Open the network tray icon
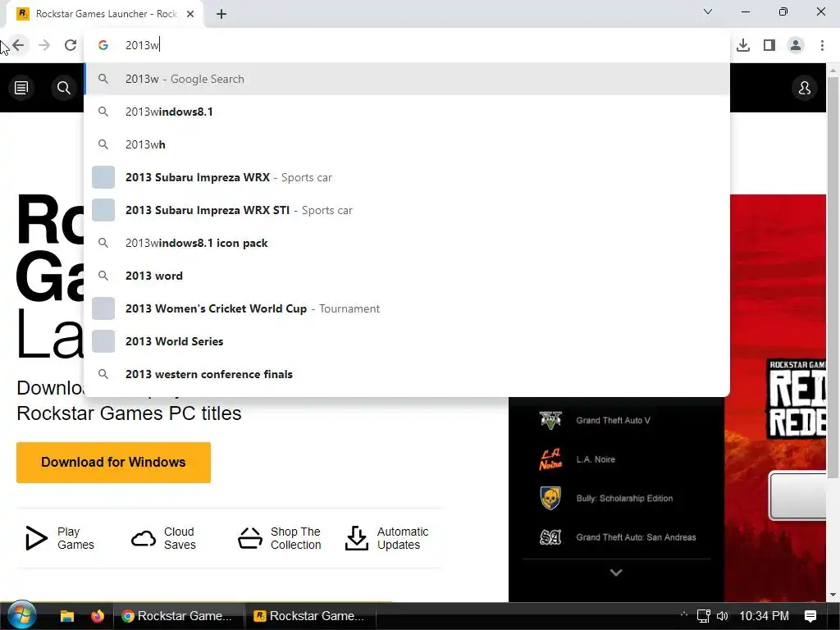The image size is (840, 630). 703,616
